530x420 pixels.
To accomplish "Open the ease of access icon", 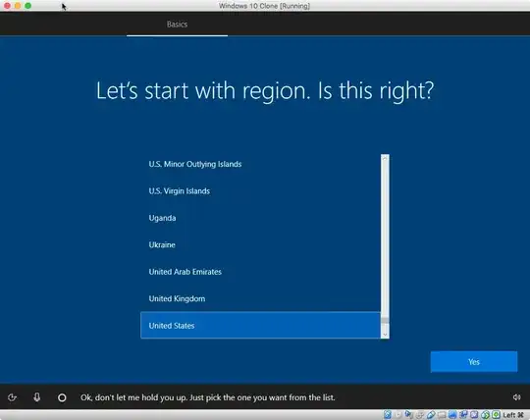I will click(x=12, y=397).
